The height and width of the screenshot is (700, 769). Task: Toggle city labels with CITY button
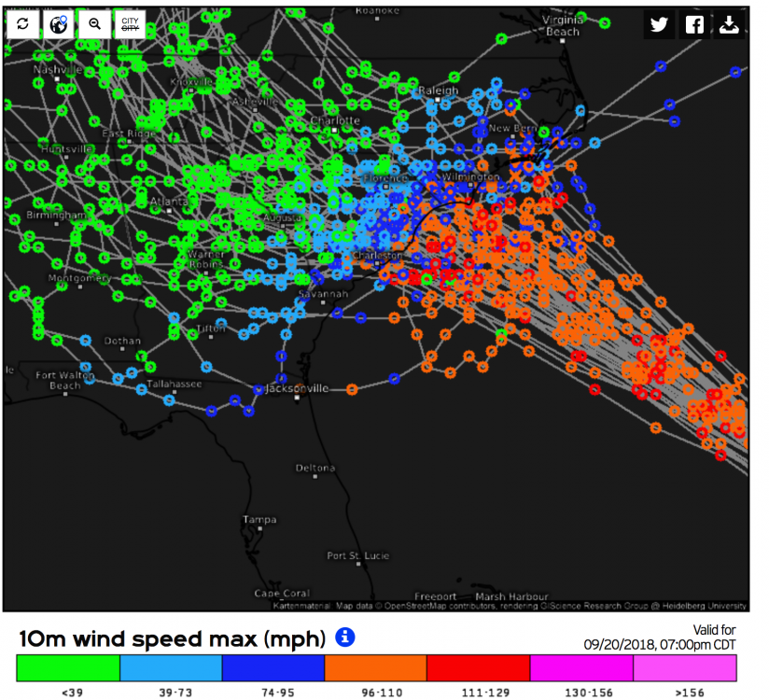(130, 23)
